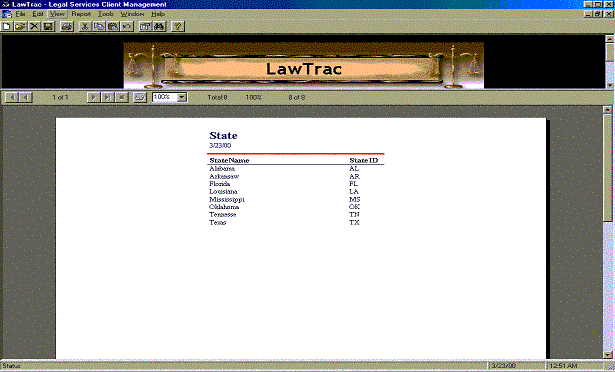Screen dimensions: 615x372
Task: Click the Paste clipboard icon
Action: tap(113, 26)
